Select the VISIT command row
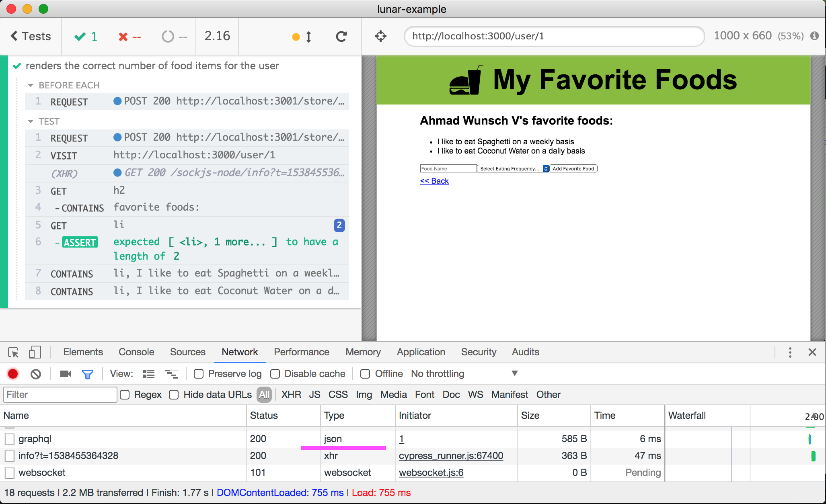This screenshot has width=826, height=504. [187, 155]
